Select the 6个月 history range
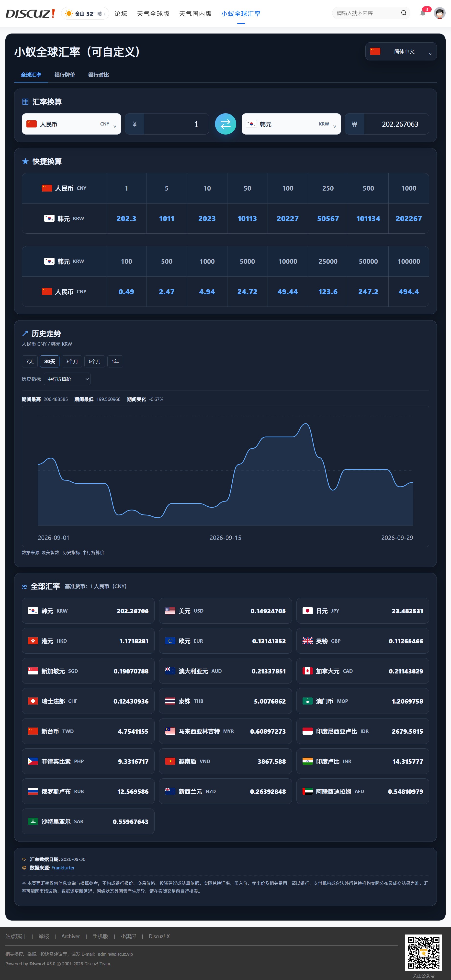 tap(95, 361)
